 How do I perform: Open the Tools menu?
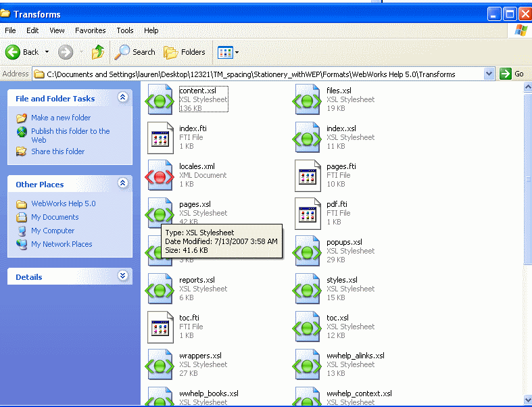(x=125, y=30)
